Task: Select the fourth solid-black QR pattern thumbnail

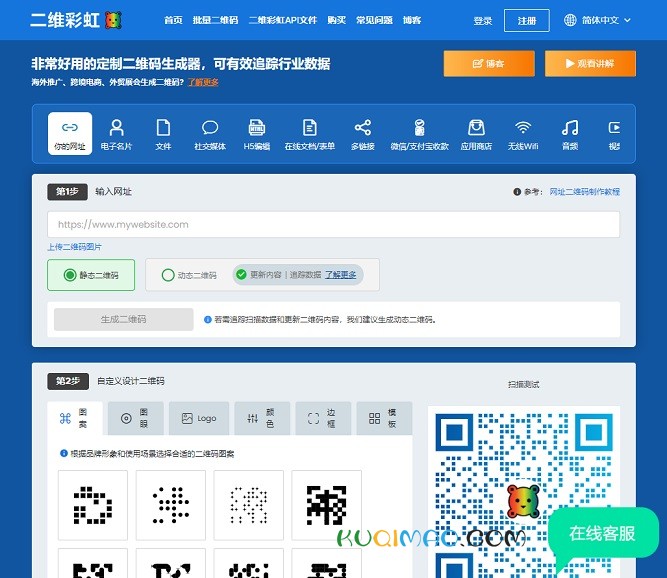Action: (326, 505)
